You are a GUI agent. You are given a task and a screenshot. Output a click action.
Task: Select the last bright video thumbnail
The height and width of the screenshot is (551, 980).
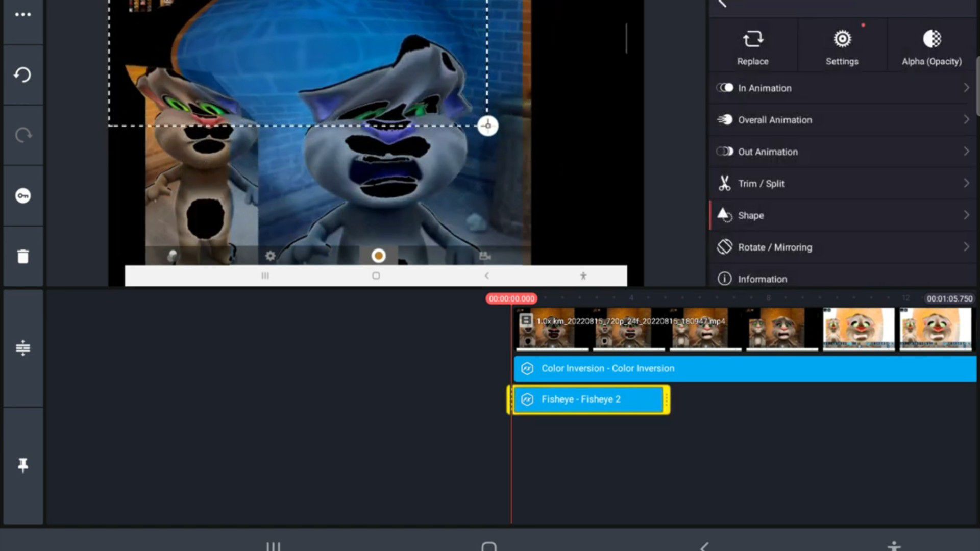click(935, 329)
